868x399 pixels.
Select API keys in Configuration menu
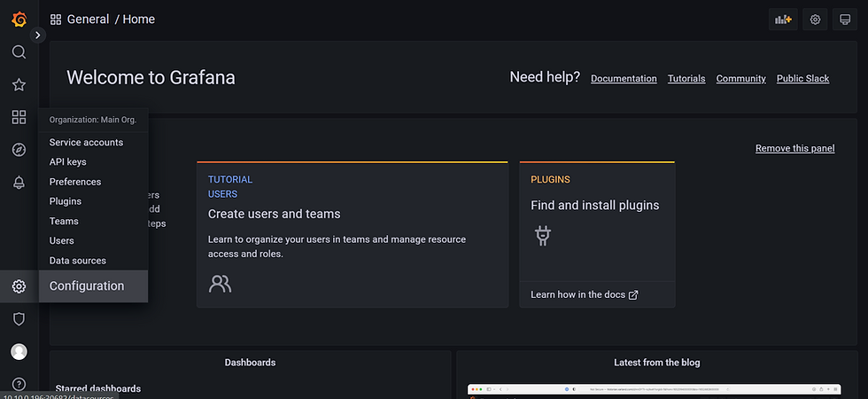pyautogui.click(x=67, y=161)
